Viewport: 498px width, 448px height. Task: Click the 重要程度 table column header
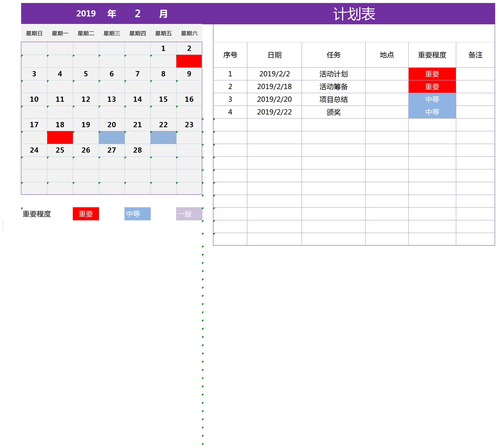(x=432, y=55)
